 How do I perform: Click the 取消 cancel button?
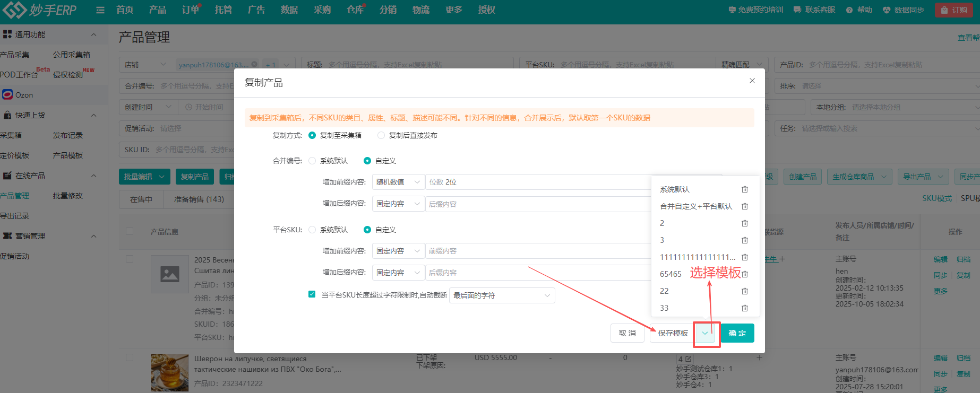pos(627,333)
